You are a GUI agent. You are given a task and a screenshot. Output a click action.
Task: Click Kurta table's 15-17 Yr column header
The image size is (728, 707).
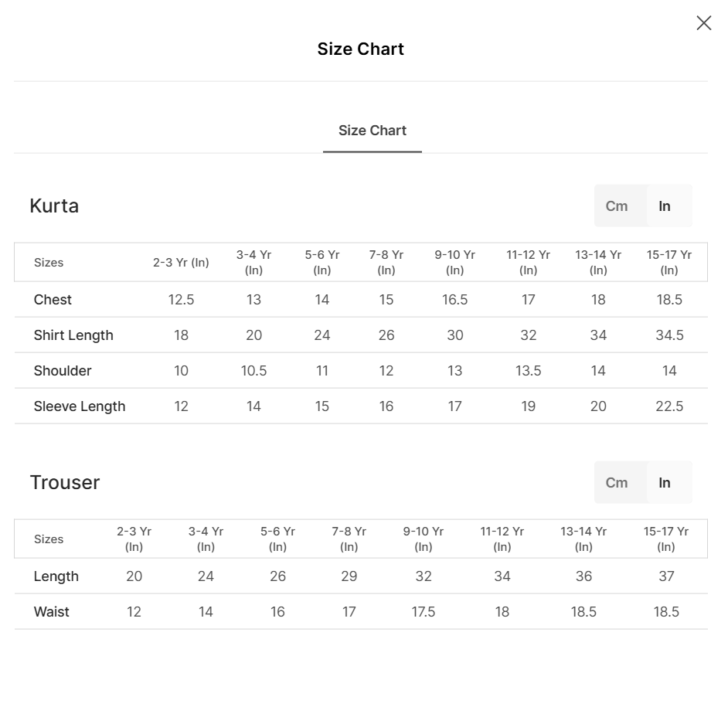(669, 263)
